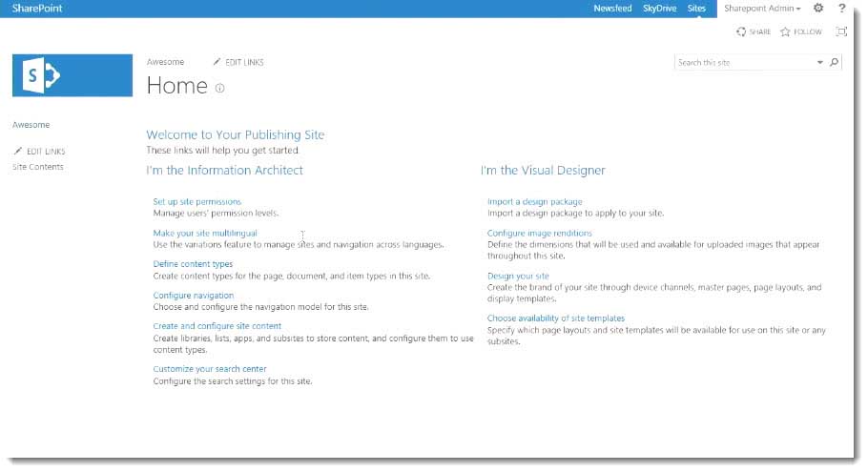The width and height of the screenshot is (868, 472).
Task: Open the Sharepoint Admin user dropdown
Action: tap(762, 9)
